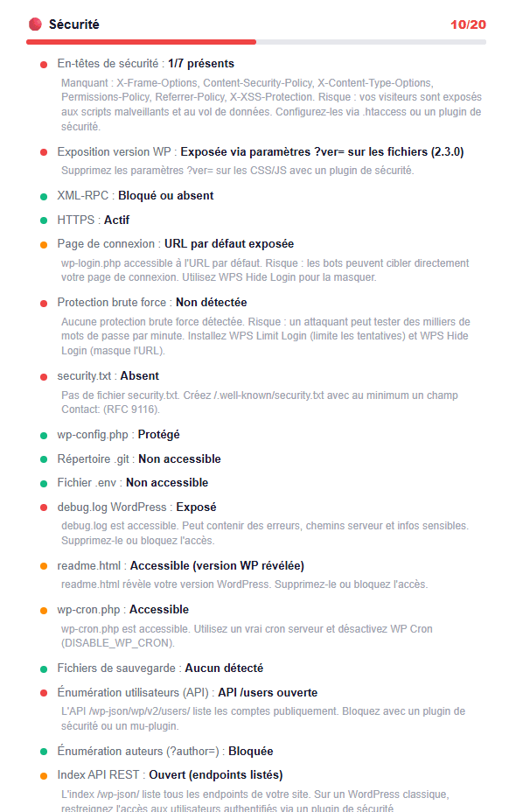Toggle the green status beside Répertoire .git

(x=45, y=458)
